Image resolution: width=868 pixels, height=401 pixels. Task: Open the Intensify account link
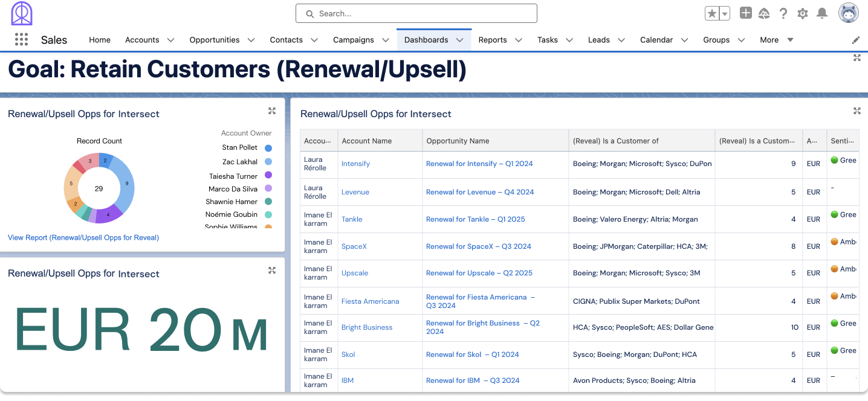pyautogui.click(x=355, y=164)
